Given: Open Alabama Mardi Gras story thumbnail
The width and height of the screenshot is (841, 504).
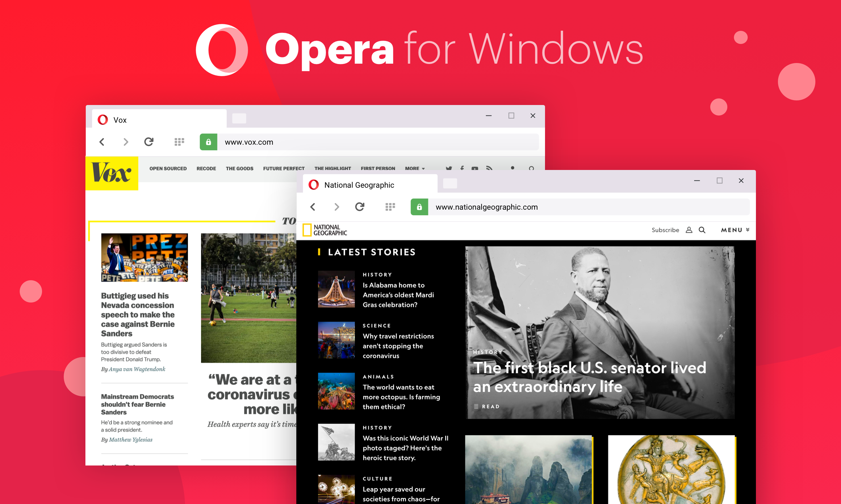Looking at the screenshot, I should click(336, 289).
